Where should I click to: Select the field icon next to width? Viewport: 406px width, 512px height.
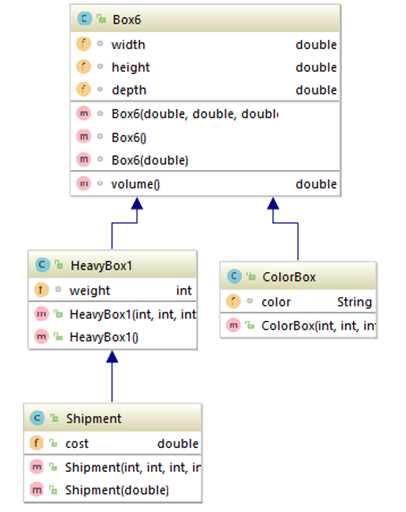(x=83, y=44)
